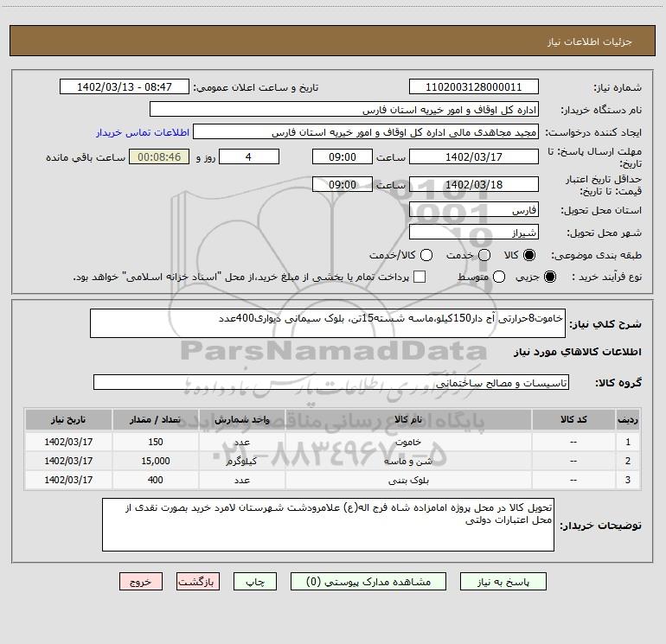Click the buyer notes text area

click(328, 525)
